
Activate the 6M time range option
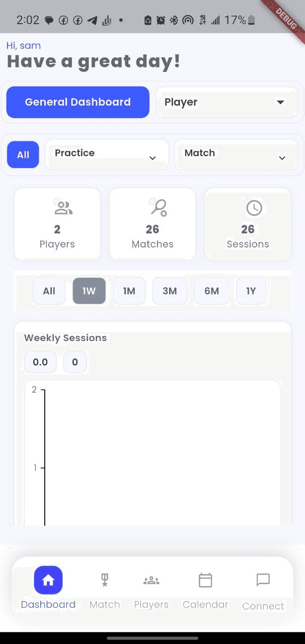click(x=211, y=291)
